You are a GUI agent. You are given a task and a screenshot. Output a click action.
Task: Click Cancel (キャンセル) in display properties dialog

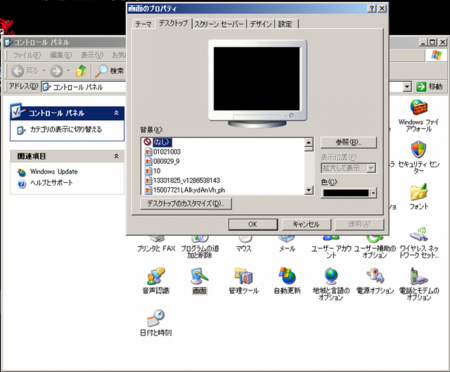[x=306, y=224]
